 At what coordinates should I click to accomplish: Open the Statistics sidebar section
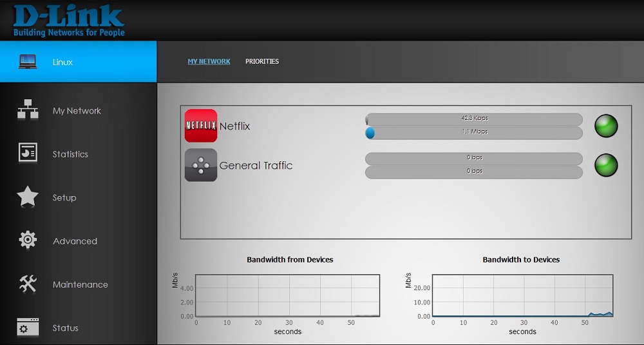pyautogui.click(x=78, y=154)
